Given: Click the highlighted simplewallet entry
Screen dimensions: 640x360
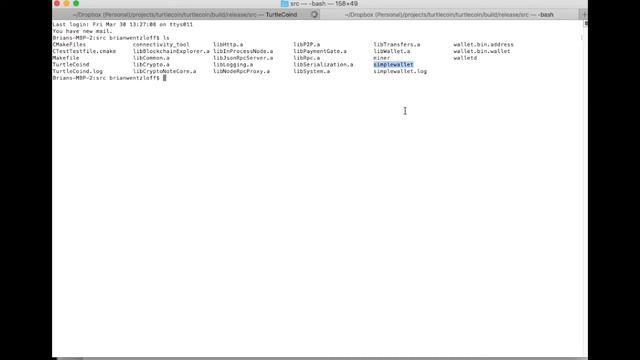Looking at the screenshot, I should pos(393,64).
